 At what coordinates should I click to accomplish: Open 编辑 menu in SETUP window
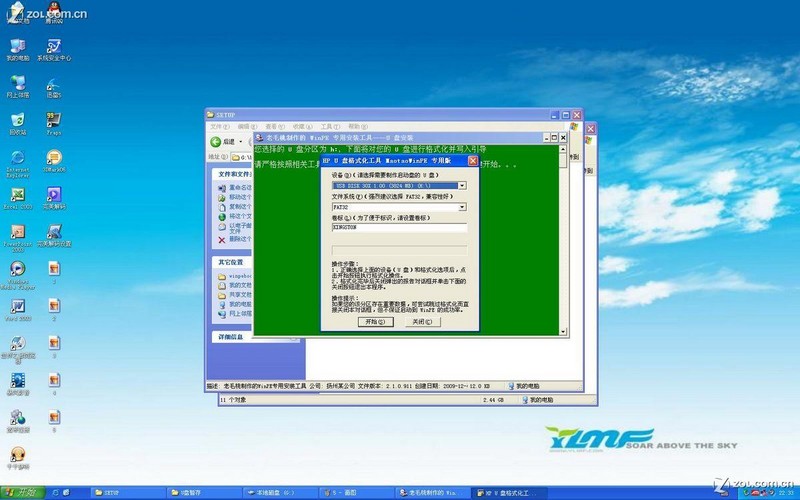point(247,127)
